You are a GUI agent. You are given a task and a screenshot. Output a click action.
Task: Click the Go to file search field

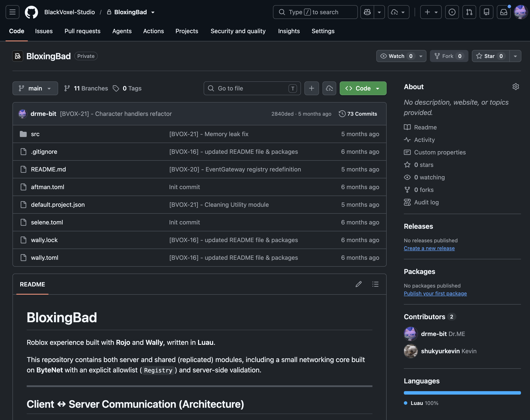252,88
